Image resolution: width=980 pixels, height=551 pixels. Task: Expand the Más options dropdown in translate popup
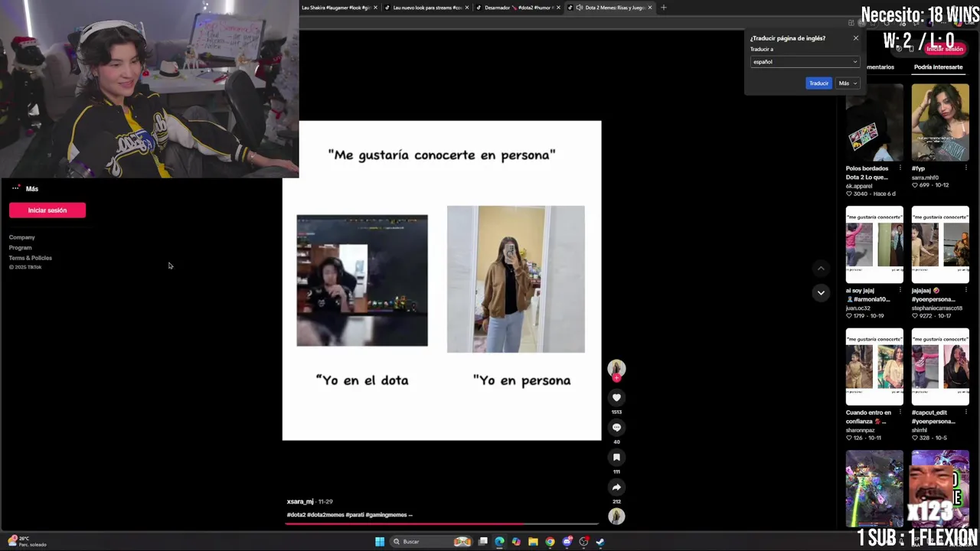point(848,83)
